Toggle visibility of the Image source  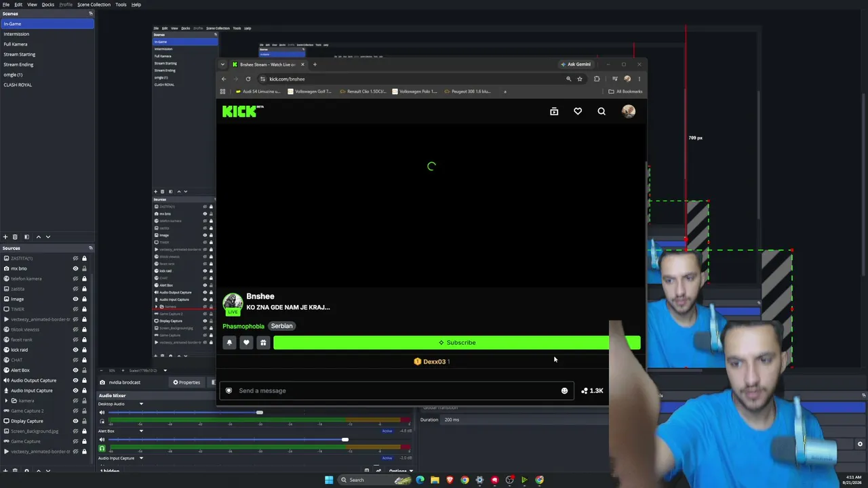[75, 299]
